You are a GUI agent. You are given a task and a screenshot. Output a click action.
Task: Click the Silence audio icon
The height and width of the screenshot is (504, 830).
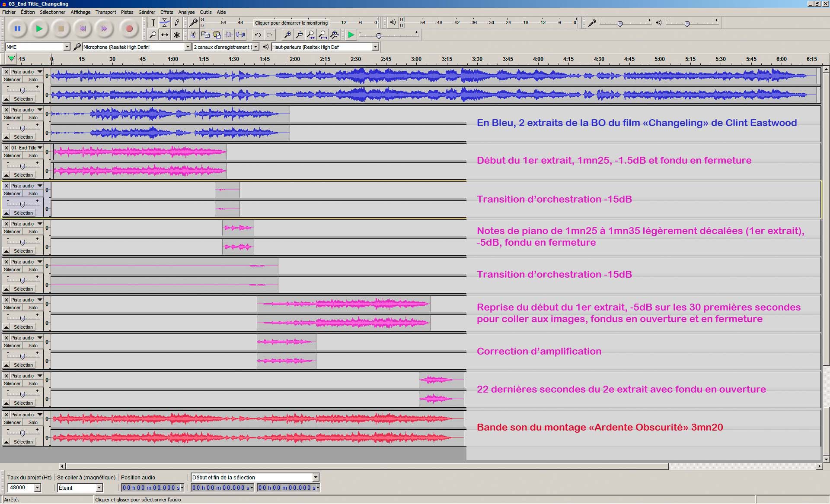point(240,35)
